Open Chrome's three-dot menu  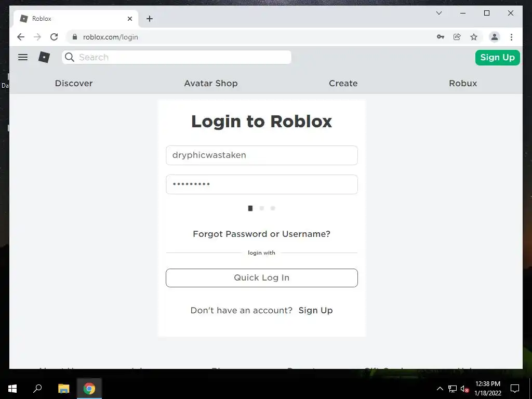point(511,37)
